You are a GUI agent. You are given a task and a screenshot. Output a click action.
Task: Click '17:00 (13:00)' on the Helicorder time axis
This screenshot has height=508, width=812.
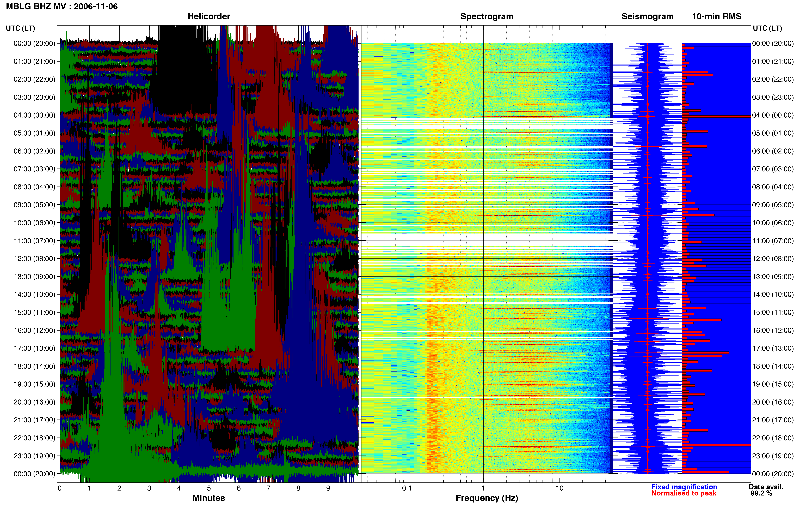(x=34, y=348)
